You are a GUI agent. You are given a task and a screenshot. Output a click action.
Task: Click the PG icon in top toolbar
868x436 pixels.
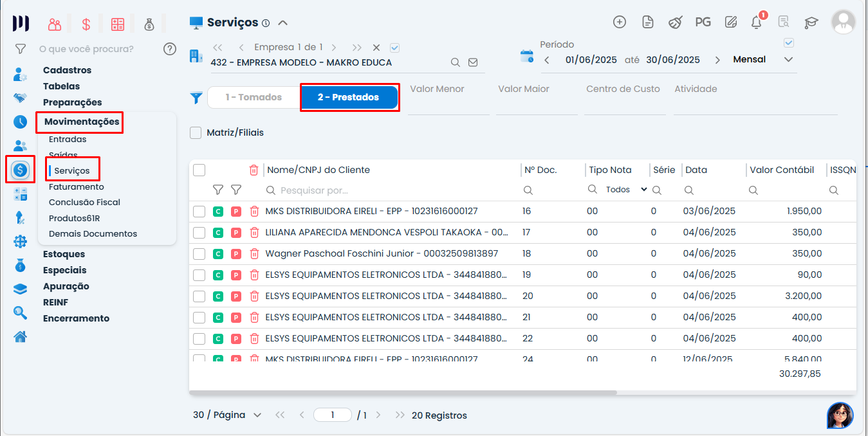pyautogui.click(x=703, y=22)
